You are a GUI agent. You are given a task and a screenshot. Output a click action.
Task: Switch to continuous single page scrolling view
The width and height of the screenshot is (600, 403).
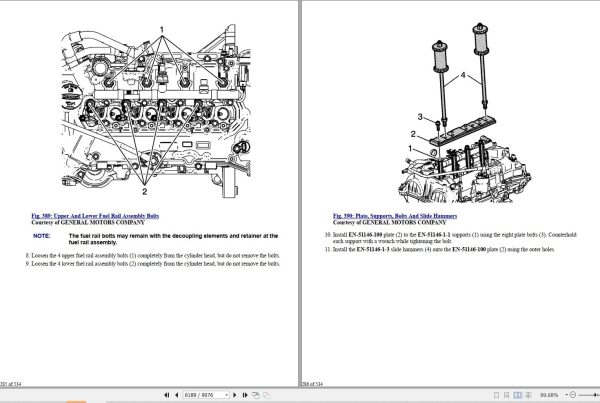[507, 395]
